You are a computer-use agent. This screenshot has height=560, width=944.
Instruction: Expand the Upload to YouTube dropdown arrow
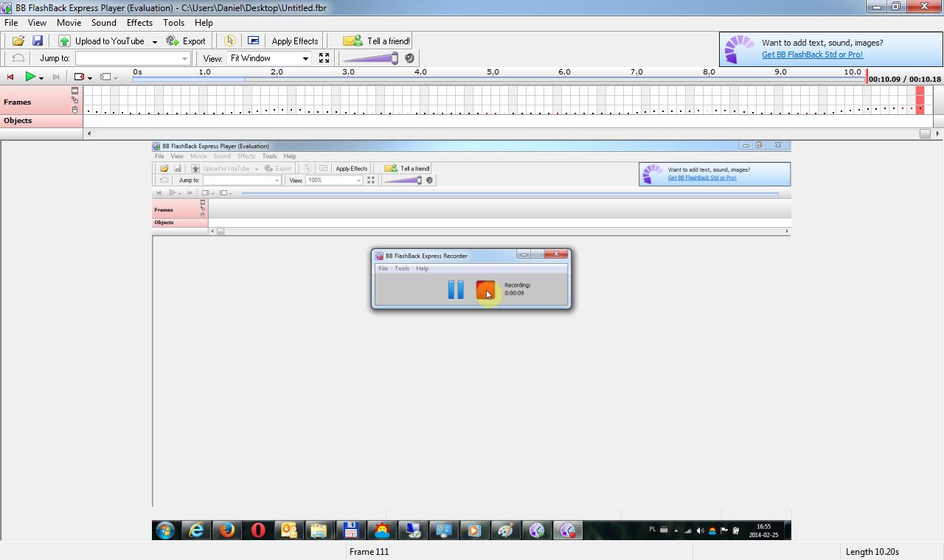coord(154,42)
